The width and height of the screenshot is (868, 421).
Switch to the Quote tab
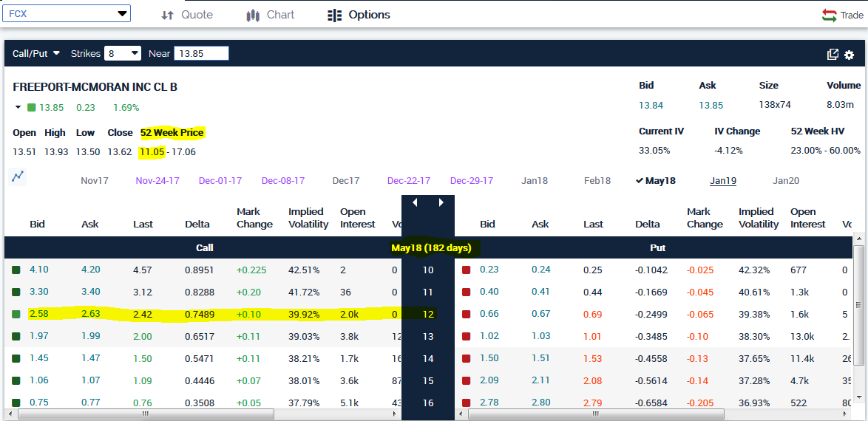pyautogui.click(x=187, y=15)
